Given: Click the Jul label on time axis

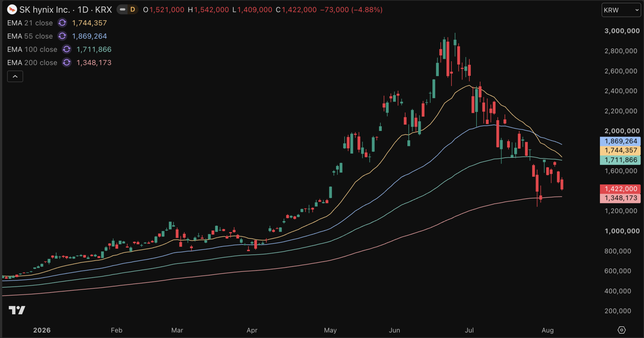Looking at the screenshot, I should pyautogui.click(x=469, y=330).
